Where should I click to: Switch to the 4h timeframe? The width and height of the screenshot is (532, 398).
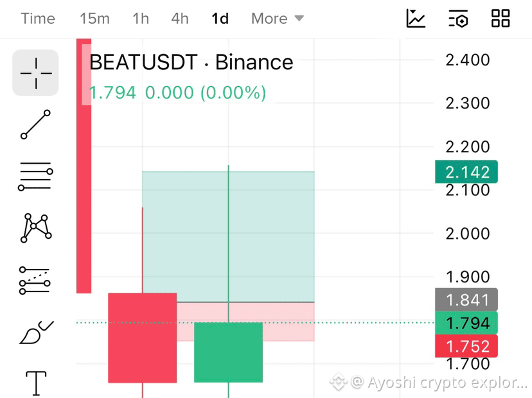coord(180,19)
